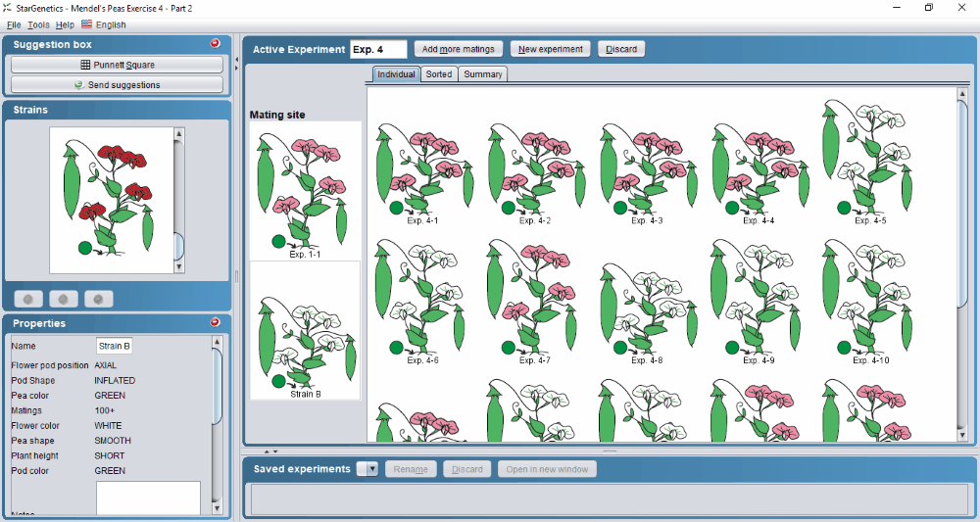Restore down the StarGenetics window

pos(929,8)
